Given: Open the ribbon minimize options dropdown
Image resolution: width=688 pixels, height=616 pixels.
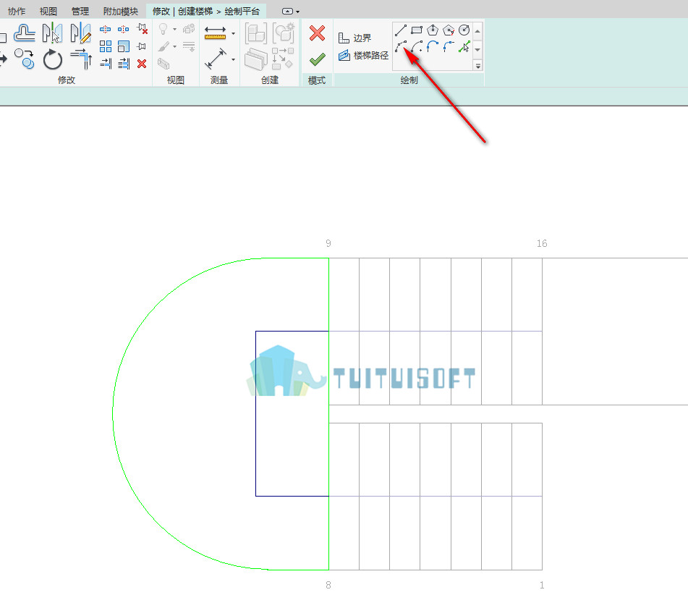Looking at the screenshot, I should (298, 12).
